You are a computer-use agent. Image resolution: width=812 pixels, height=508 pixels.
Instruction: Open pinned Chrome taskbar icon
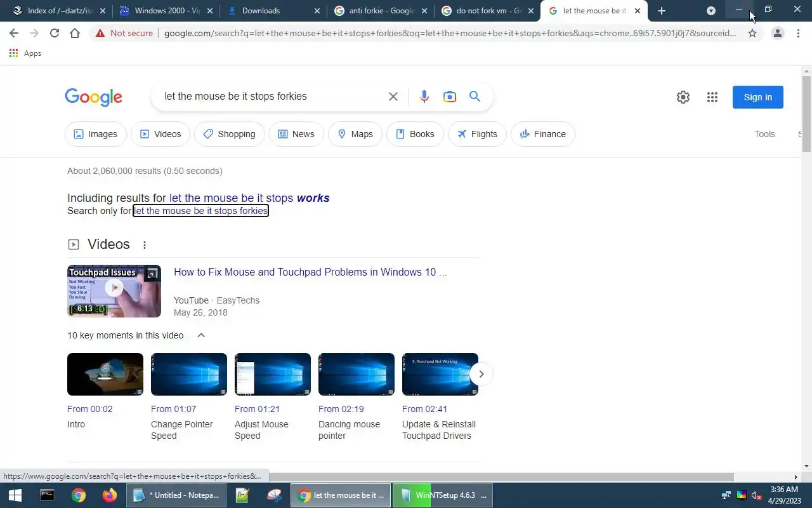pos(79,495)
